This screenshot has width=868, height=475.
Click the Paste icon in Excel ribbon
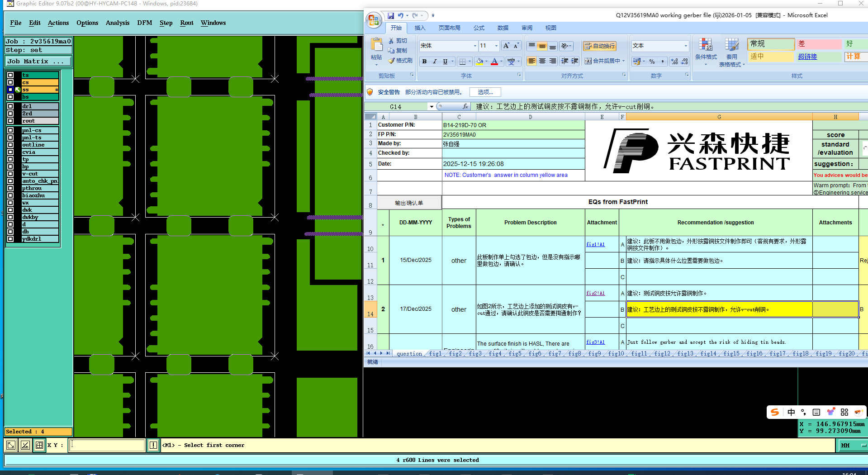coord(376,45)
